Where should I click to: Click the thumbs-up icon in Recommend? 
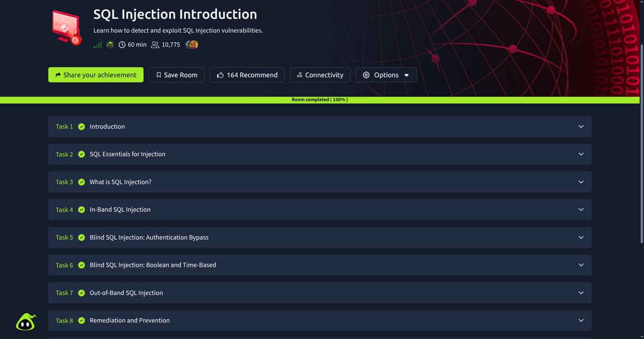pos(220,75)
